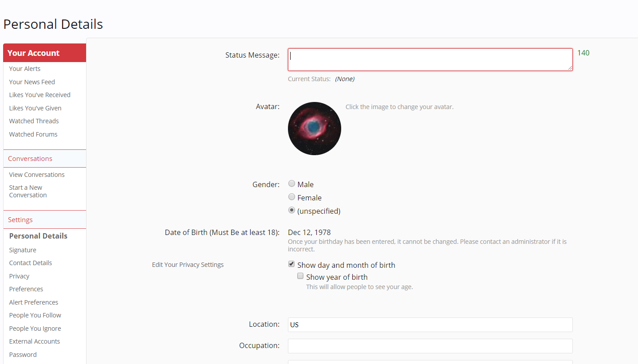The width and height of the screenshot is (638, 364).
Task: Open the Signature settings page
Action: point(23,250)
